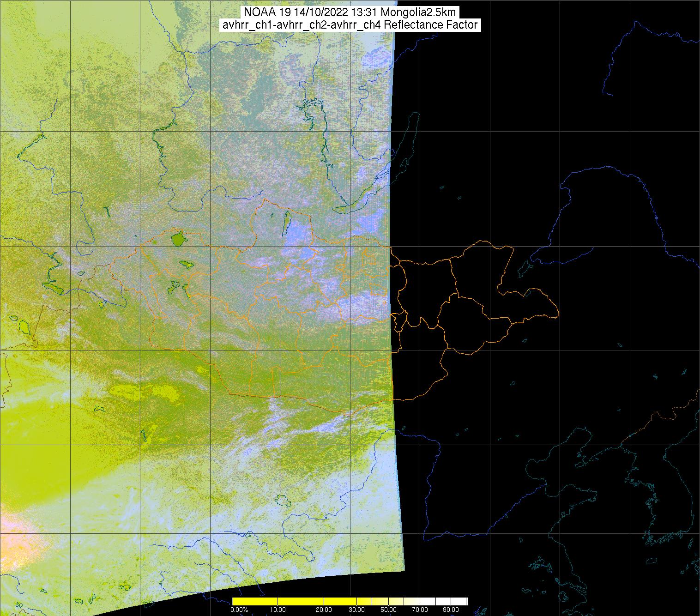
Task: Click the '90.00' colorbar label
Action: click(x=452, y=610)
